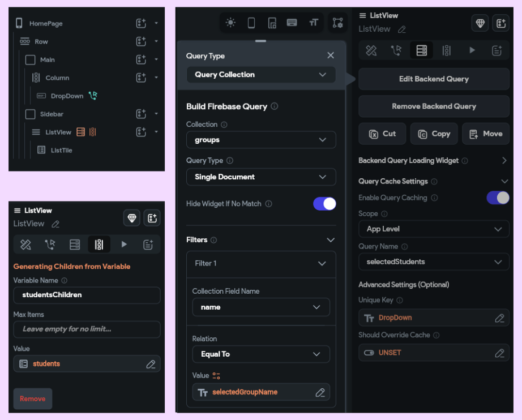Switch to the Backend Query tab in right panel

pos(421,50)
